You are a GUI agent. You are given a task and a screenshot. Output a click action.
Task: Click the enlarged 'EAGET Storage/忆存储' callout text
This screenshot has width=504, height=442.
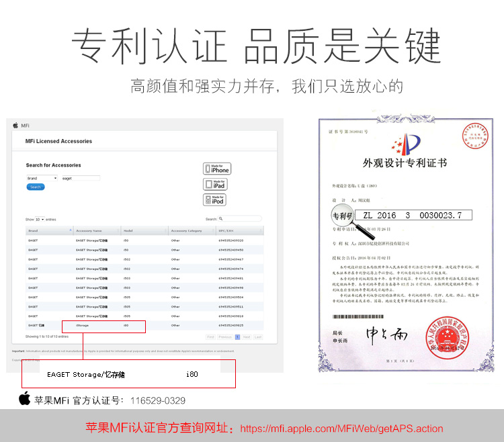[x=86, y=375]
